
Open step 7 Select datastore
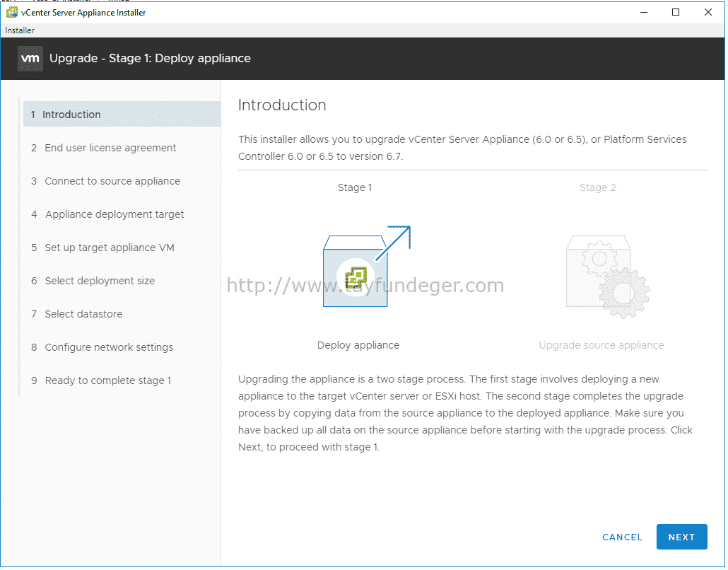[x=76, y=314]
